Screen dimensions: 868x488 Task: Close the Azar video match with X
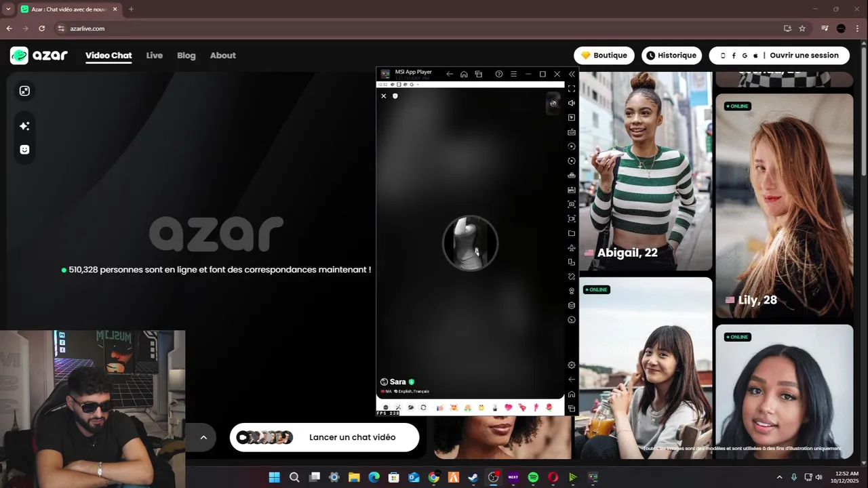383,96
